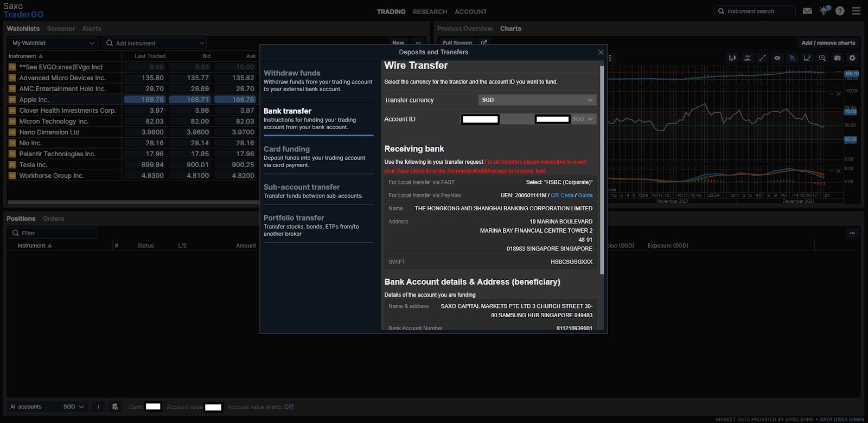The image size is (868, 423).
Task: Expand the Transfer currency SGD dropdown
Action: 537,100
